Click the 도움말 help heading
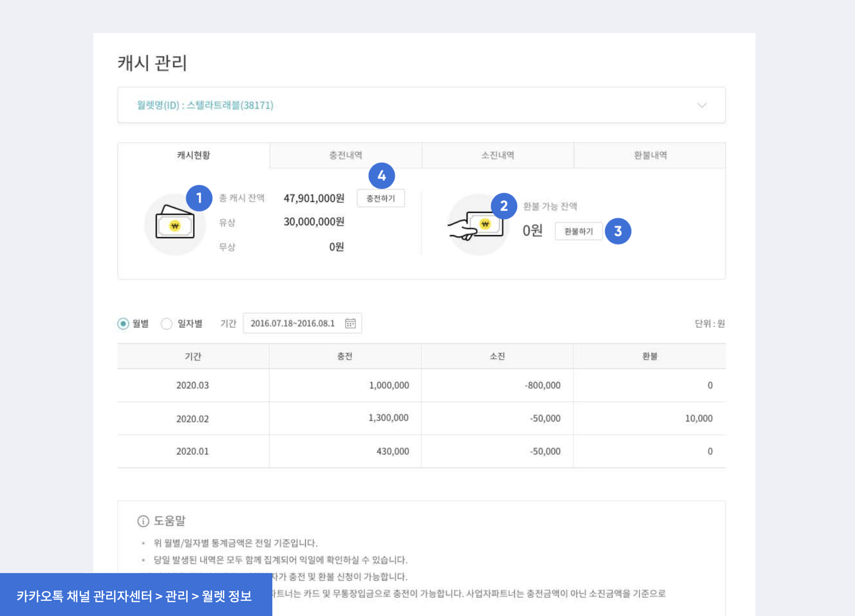This screenshot has height=616, width=855. (x=169, y=521)
